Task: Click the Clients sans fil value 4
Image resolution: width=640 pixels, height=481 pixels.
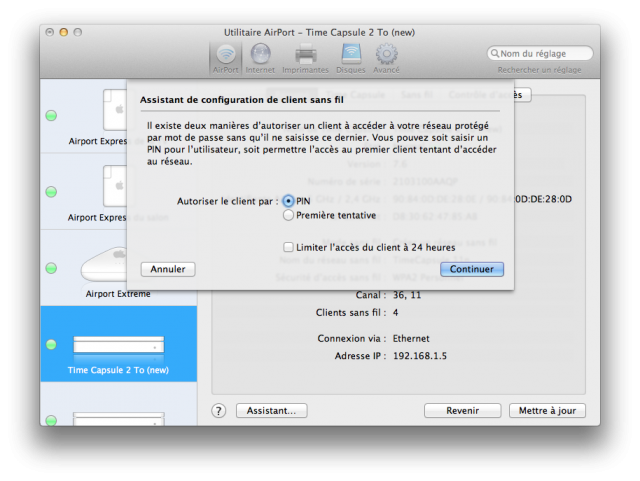Action: click(396, 313)
